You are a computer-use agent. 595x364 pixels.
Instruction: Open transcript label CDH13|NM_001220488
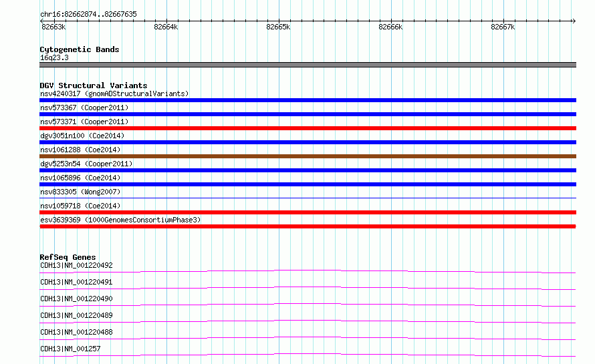click(76, 332)
